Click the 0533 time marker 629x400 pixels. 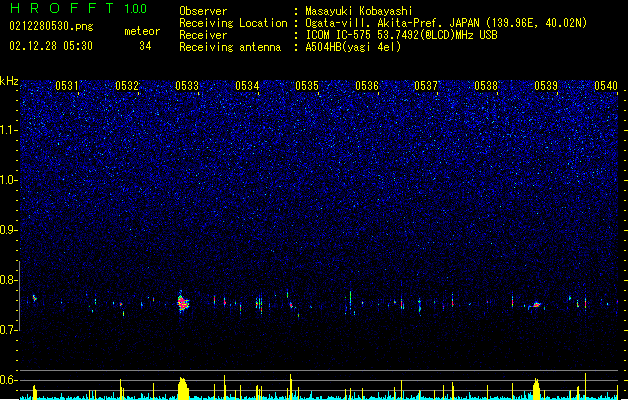click(x=187, y=86)
